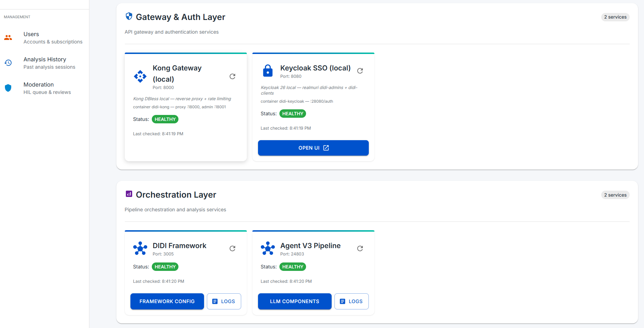Click 'Pipeline orchestration and analysis services' subtitle

click(175, 210)
